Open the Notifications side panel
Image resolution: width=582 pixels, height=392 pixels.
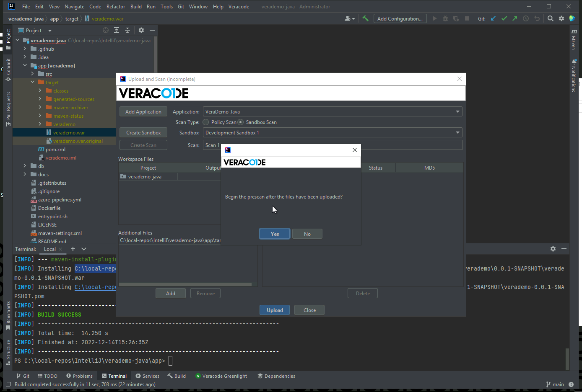[x=574, y=76]
